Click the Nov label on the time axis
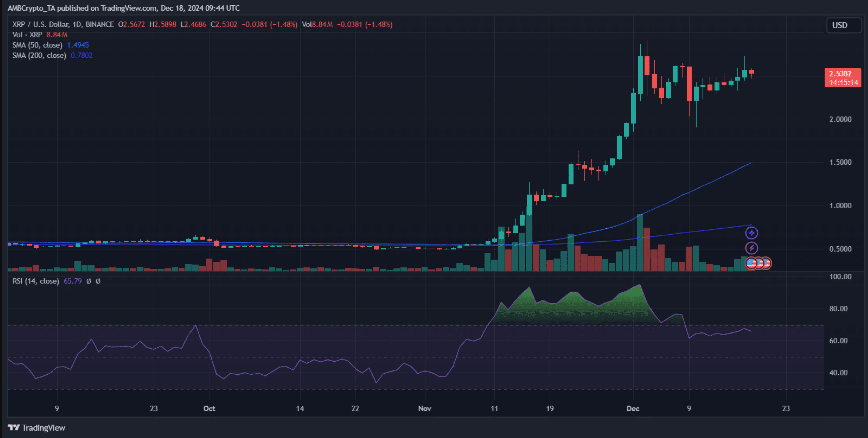The height and width of the screenshot is (438, 868). (425, 409)
